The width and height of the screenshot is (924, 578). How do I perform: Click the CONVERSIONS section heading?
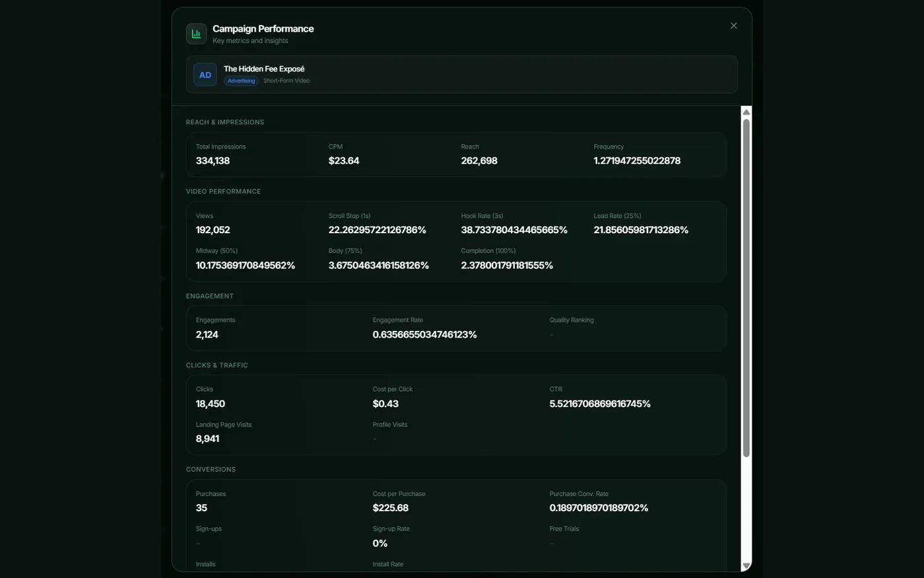(x=211, y=470)
